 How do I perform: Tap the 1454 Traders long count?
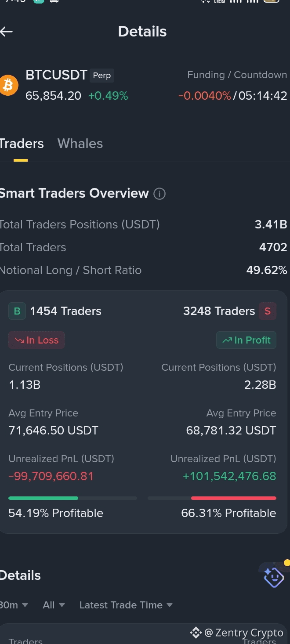coord(65,311)
